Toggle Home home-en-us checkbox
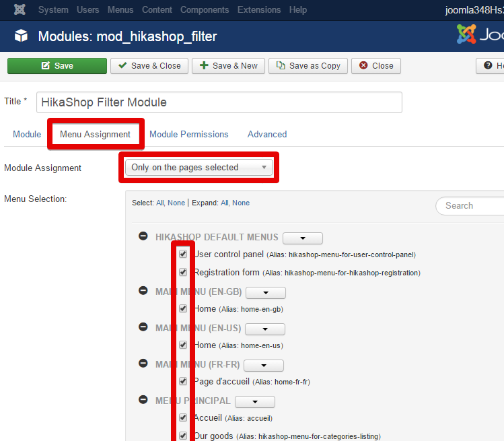 click(183, 345)
